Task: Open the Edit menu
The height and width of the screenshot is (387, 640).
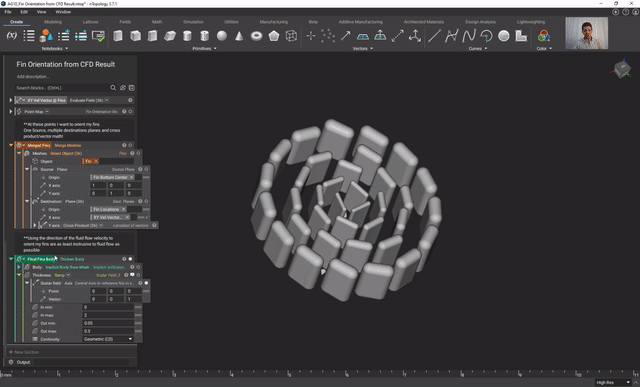Action: 24,12
